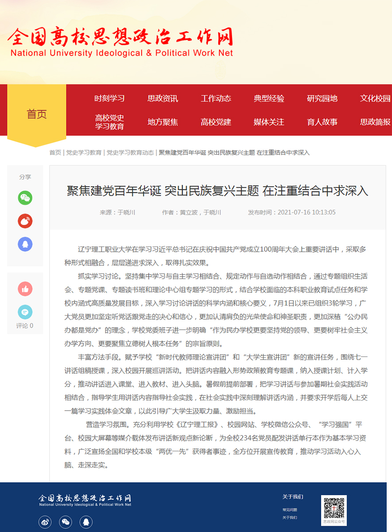Open the 思政简报 menu
The width and height of the screenshot is (392, 532).
click(x=375, y=122)
